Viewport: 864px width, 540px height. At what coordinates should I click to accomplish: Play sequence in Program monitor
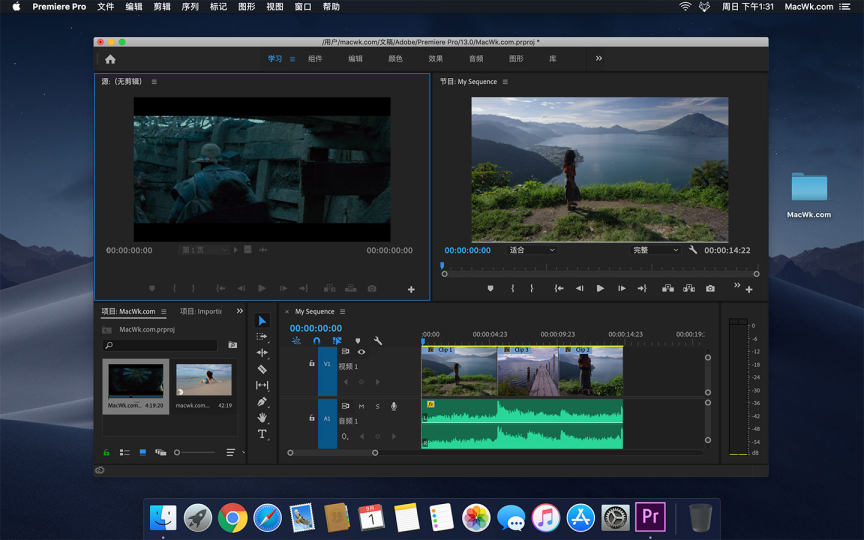pos(600,288)
